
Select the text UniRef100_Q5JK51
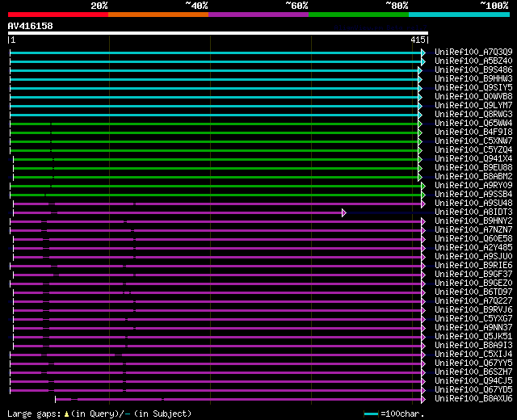click(473, 337)
